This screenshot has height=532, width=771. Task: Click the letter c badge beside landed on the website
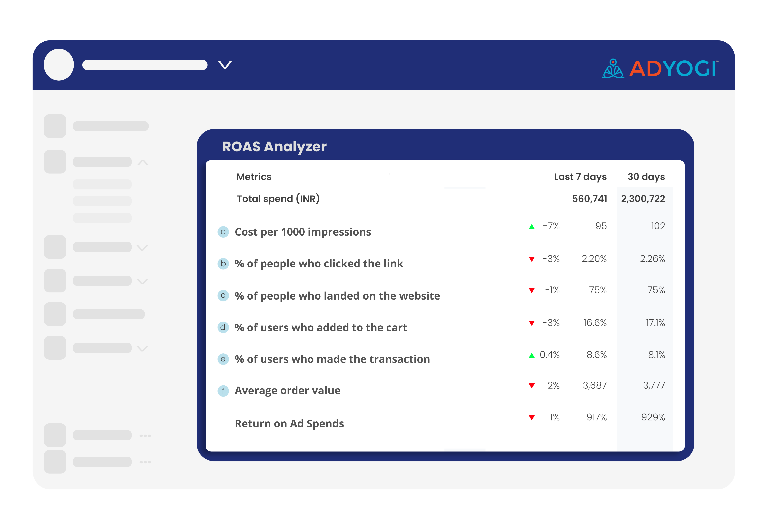point(223,296)
